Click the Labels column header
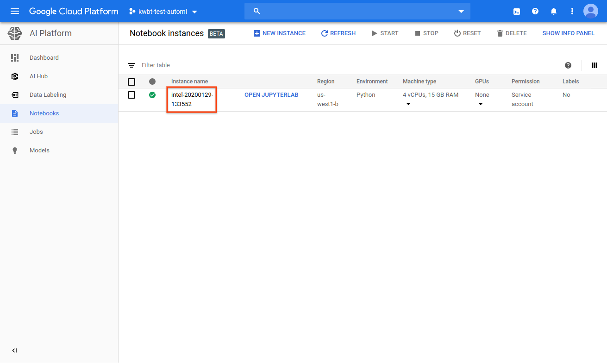607x364 pixels. (x=570, y=82)
